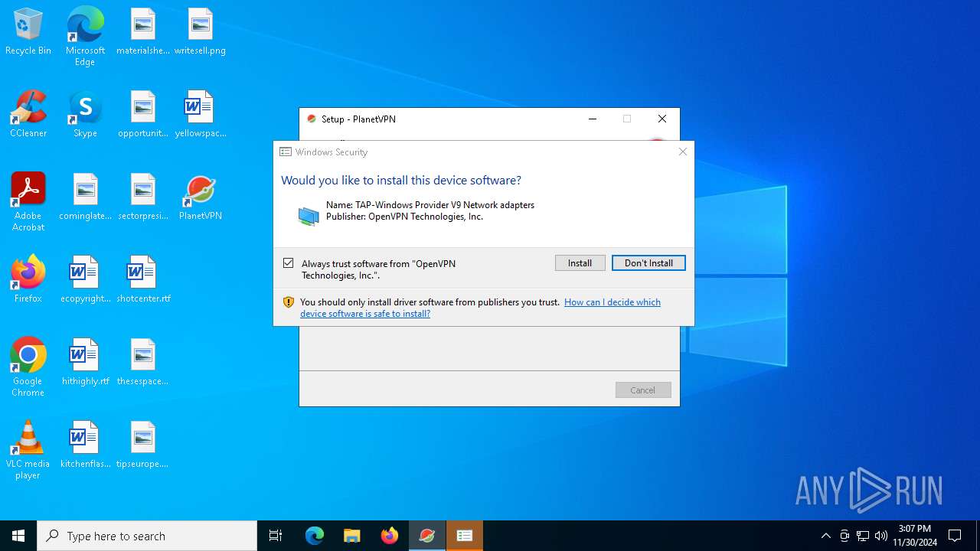Launch Firefox from the taskbar
Image resolution: width=980 pixels, height=551 pixels.
[390, 536]
